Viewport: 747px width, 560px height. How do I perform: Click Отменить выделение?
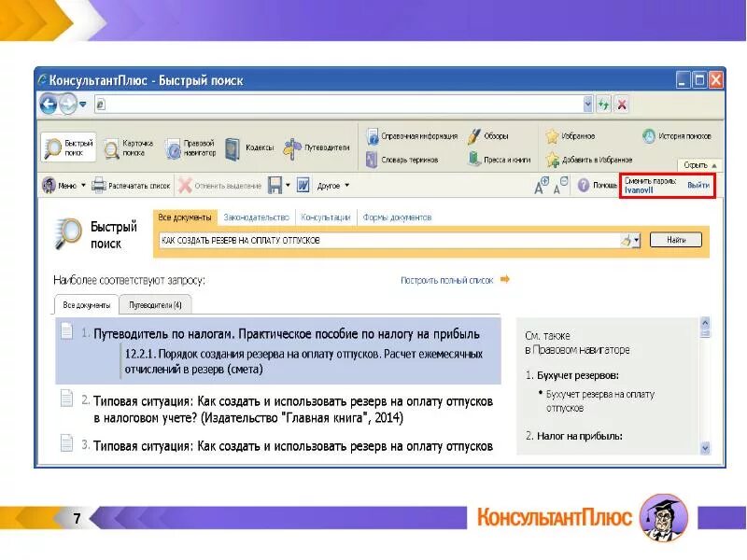tap(219, 186)
